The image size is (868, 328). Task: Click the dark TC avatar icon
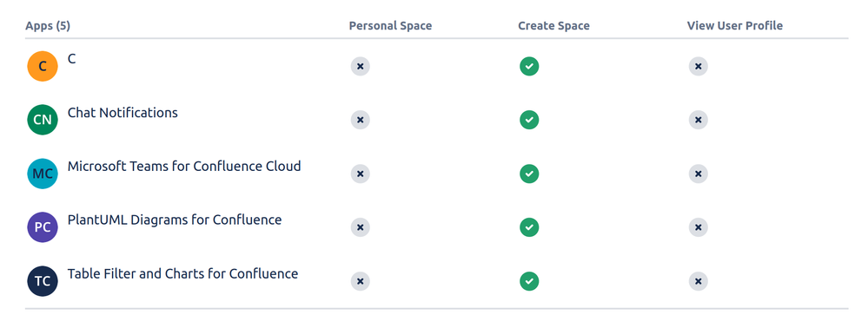43,281
